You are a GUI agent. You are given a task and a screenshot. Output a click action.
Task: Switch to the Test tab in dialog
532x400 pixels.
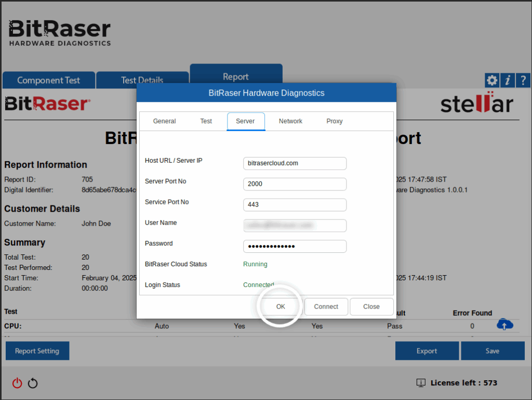[206, 121]
